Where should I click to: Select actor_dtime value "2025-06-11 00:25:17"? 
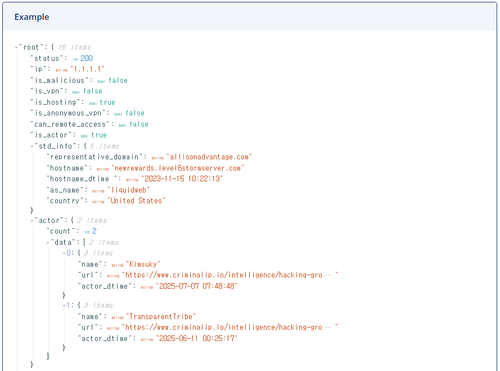pyautogui.click(x=197, y=338)
